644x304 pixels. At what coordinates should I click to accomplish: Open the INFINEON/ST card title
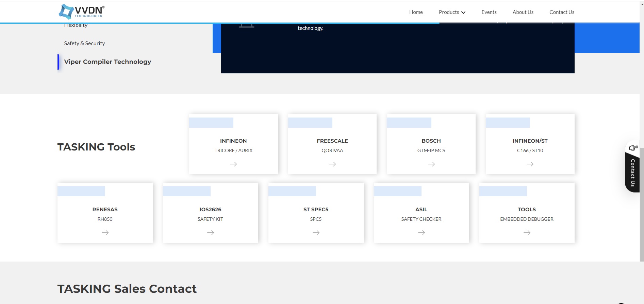coord(530,141)
